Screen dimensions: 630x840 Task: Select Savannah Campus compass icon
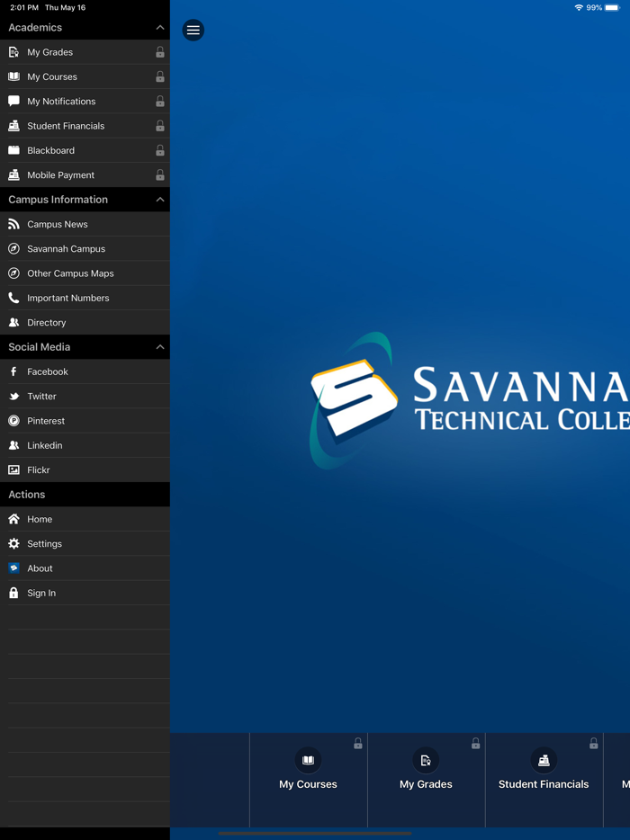click(13, 248)
